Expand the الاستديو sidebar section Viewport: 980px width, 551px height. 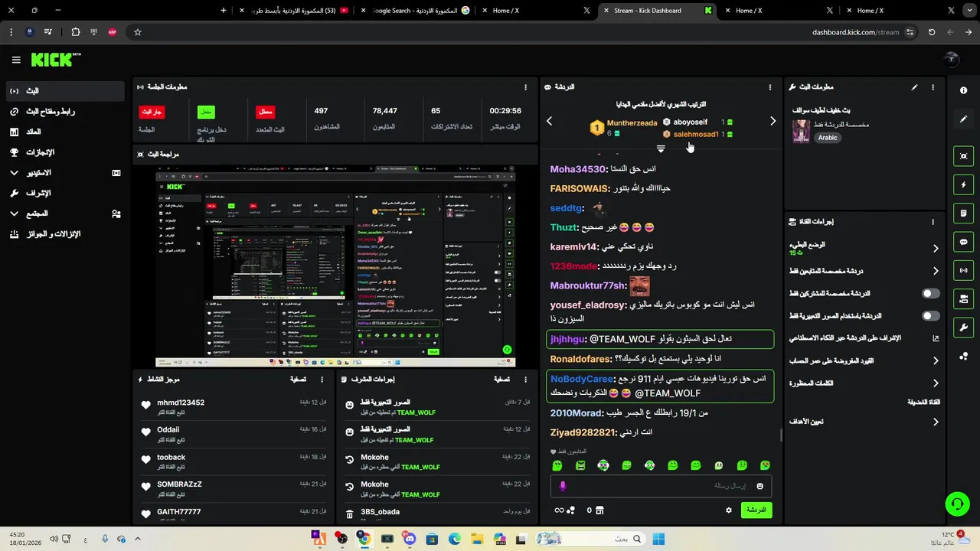click(65, 173)
